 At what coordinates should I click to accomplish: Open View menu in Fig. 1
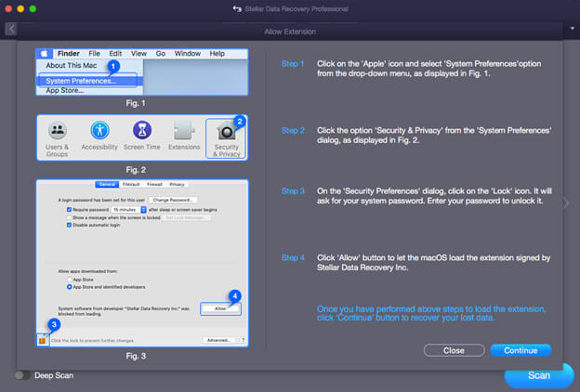[x=138, y=54]
